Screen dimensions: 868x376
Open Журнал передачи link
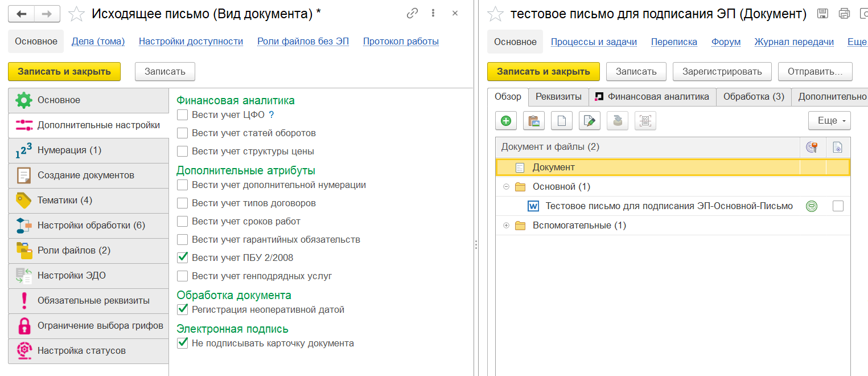794,42
